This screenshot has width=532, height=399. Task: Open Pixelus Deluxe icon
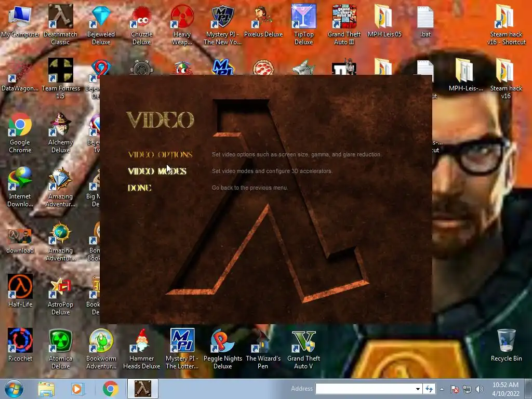tap(263, 21)
